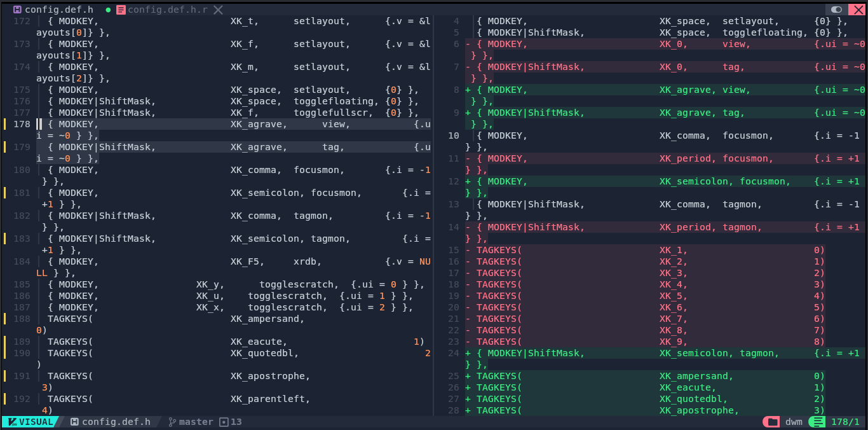Click the changed count 13

click(x=236, y=422)
